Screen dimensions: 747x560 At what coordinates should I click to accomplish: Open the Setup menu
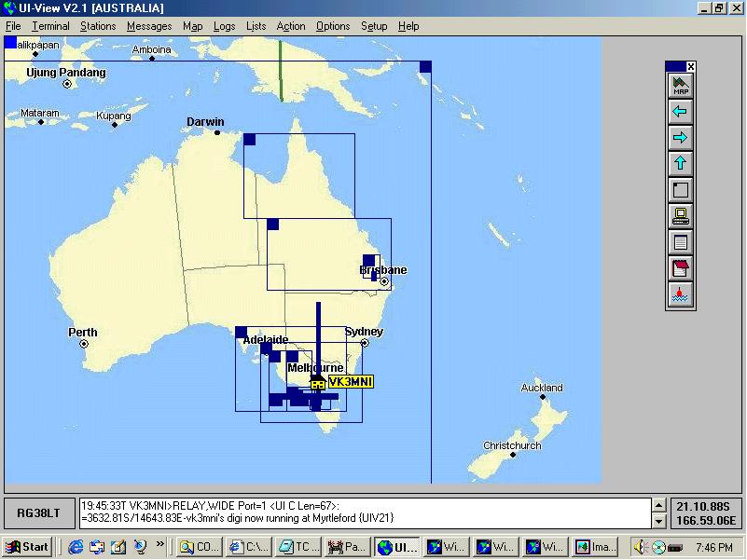(374, 26)
